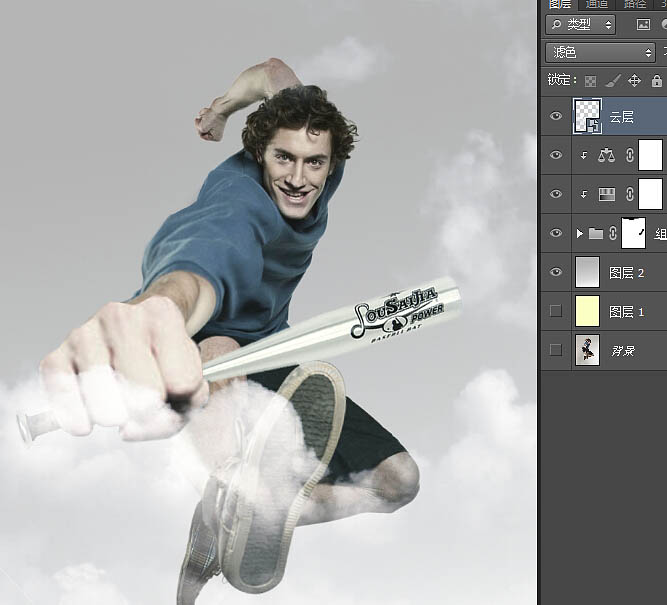This screenshot has height=605, width=667.
Task: Click the 锁定 label in the layers panel
Action: click(562, 80)
